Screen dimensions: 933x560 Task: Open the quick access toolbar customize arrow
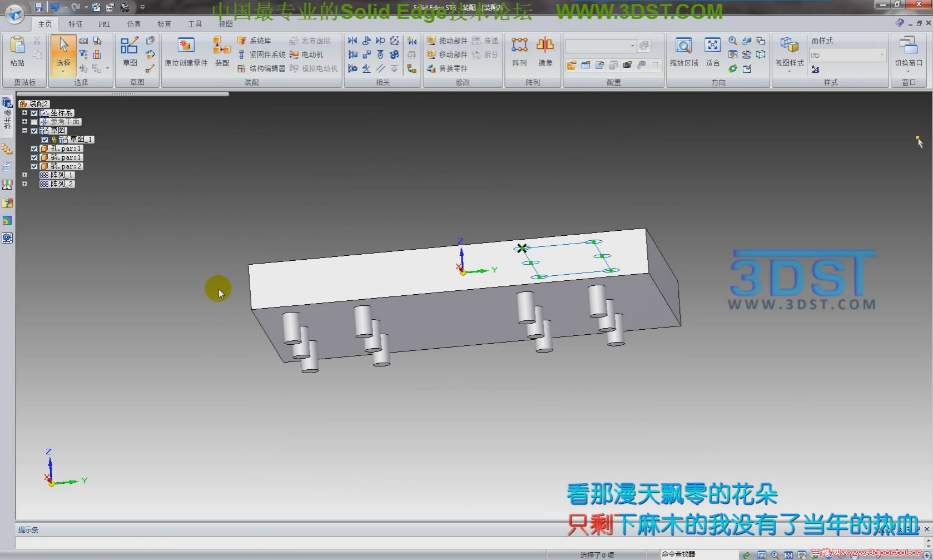pos(142,7)
